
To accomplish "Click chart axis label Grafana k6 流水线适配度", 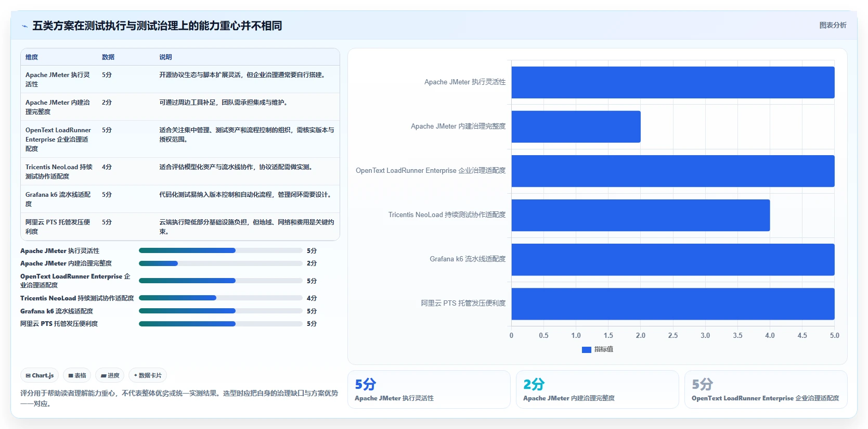I will tap(468, 259).
